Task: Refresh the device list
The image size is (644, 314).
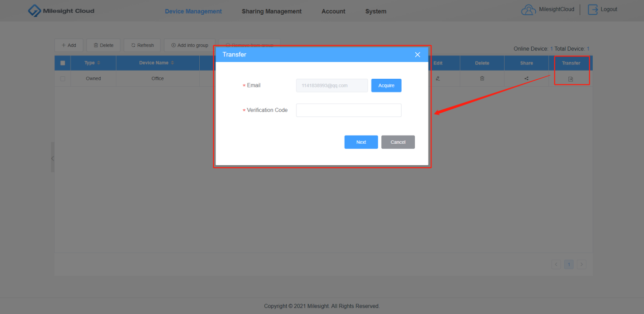Action: 142,45
